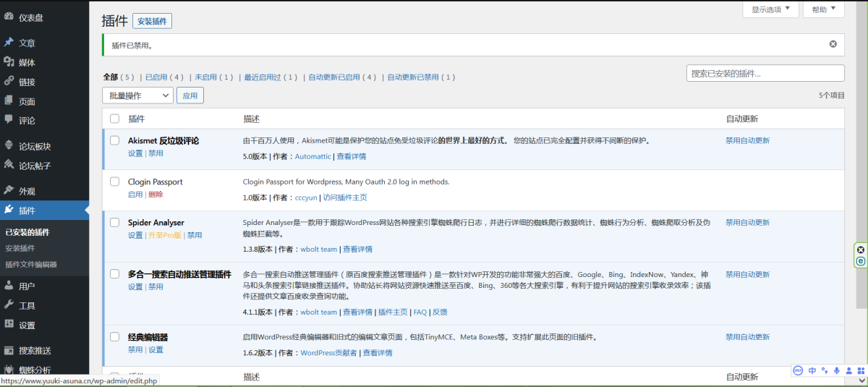Filter plugins by 最近启用过 (1)
The height and width of the screenshot is (387, 868).
[x=271, y=77]
